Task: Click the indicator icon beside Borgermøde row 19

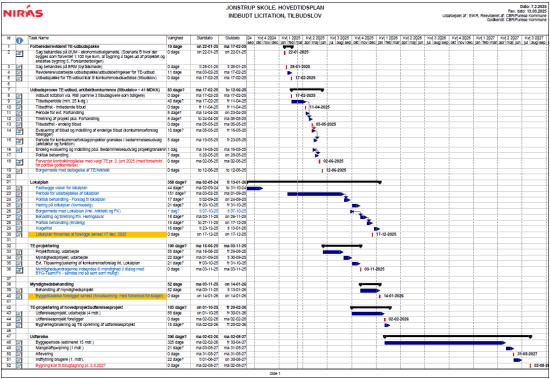Action: (19, 171)
